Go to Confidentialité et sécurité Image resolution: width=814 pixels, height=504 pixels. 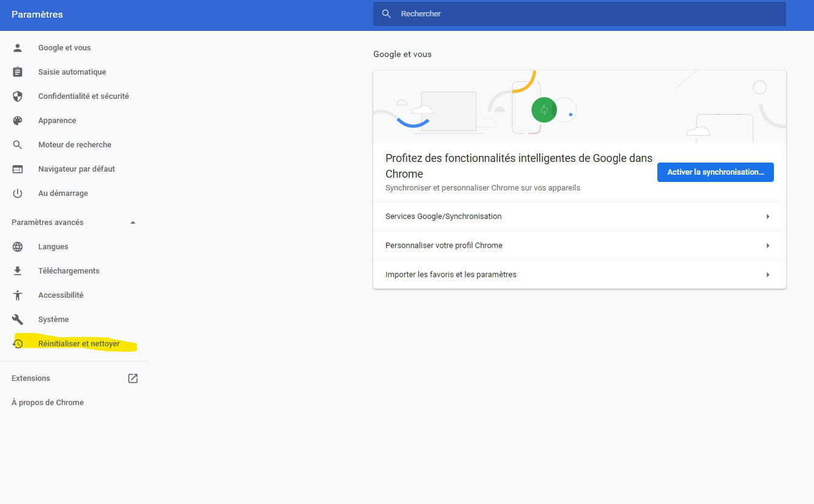click(x=84, y=96)
